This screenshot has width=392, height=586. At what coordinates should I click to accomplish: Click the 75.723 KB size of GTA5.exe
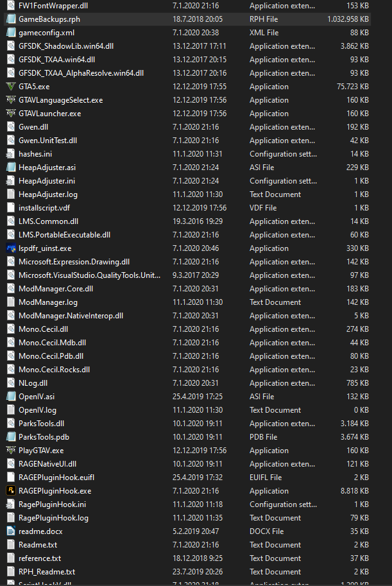(353, 87)
